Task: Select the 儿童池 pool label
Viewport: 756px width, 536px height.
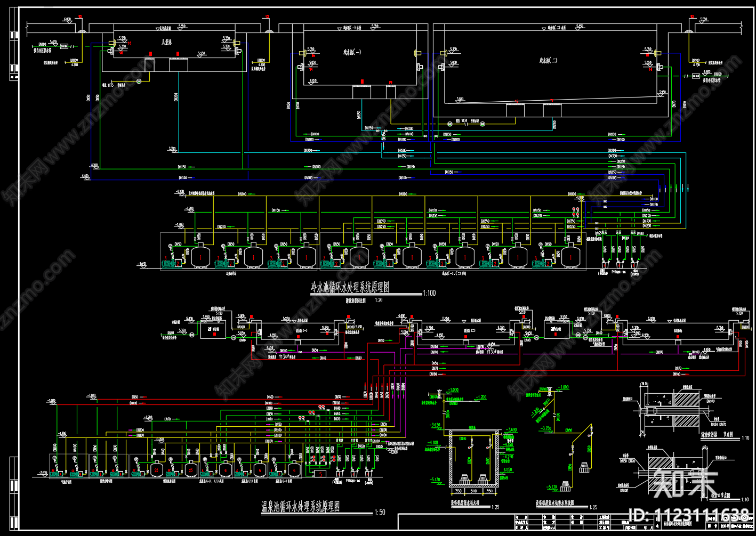Action: [167, 43]
